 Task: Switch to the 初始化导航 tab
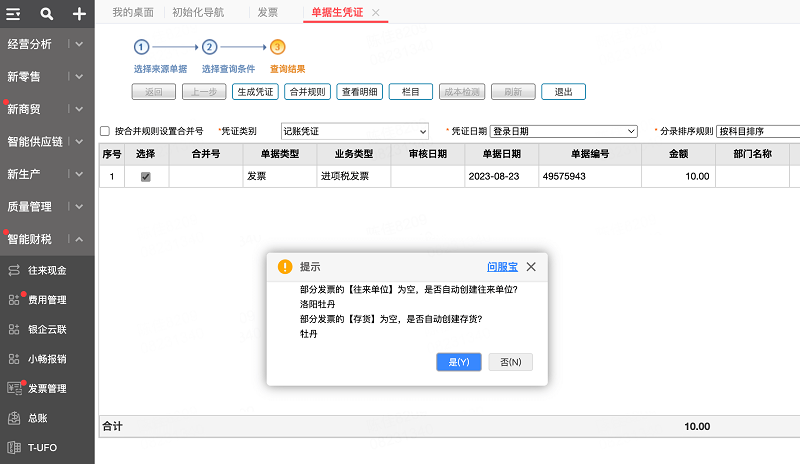pos(200,12)
